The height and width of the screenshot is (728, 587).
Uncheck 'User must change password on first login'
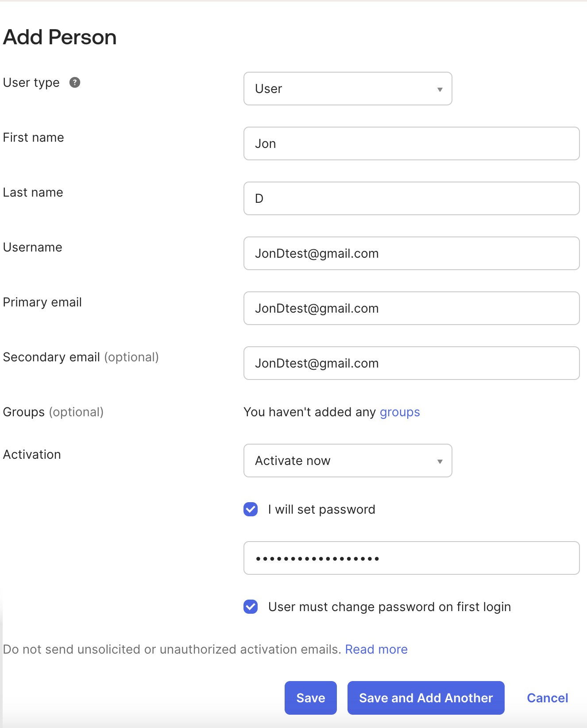click(250, 607)
